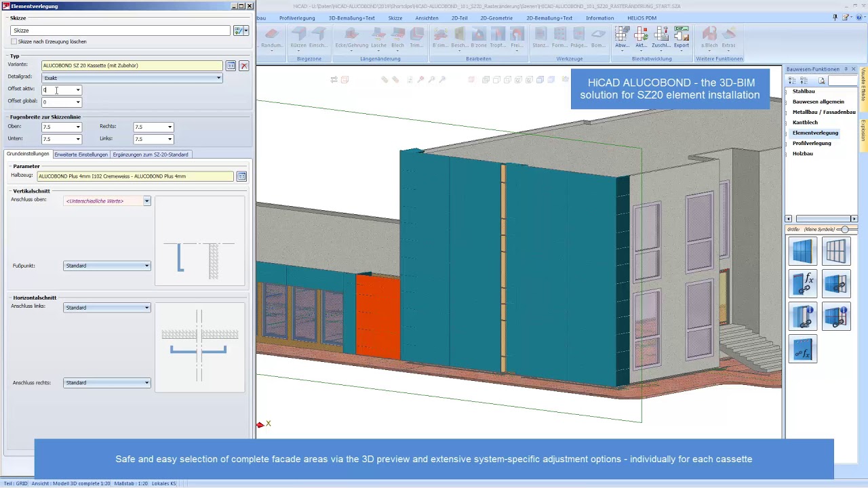Open the Visuelle Effekte side tab

click(x=863, y=83)
